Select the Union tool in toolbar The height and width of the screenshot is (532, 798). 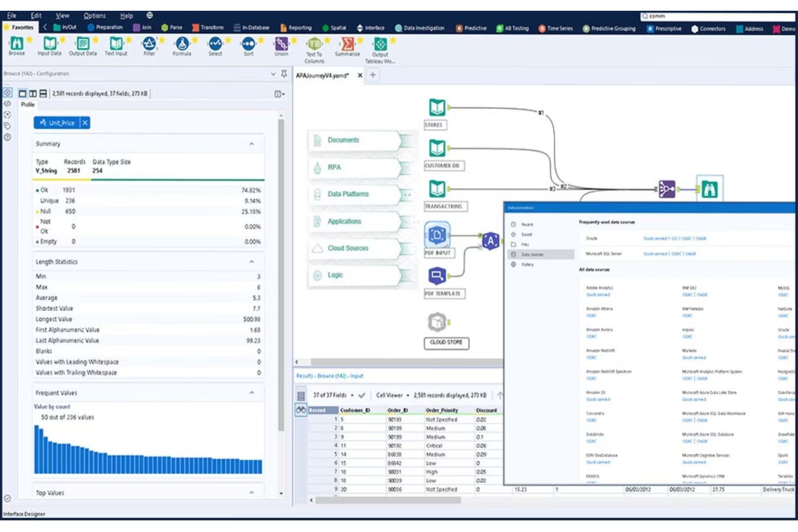tap(281, 44)
